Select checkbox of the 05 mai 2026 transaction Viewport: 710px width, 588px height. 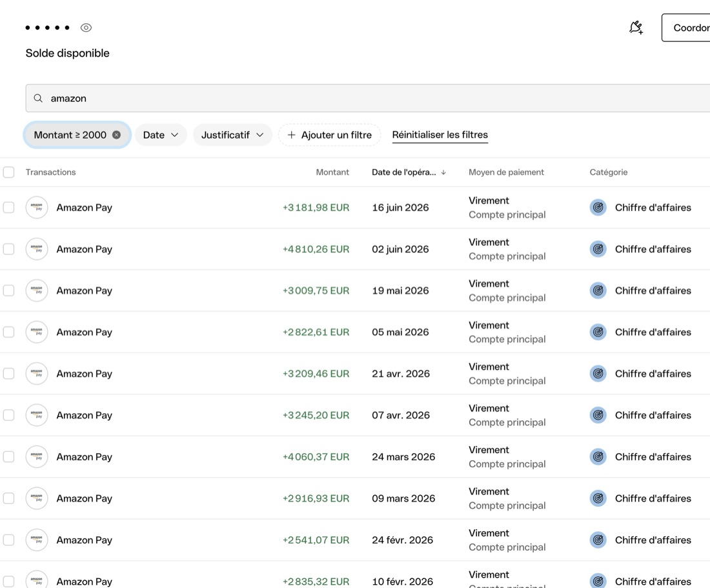coord(8,332)
